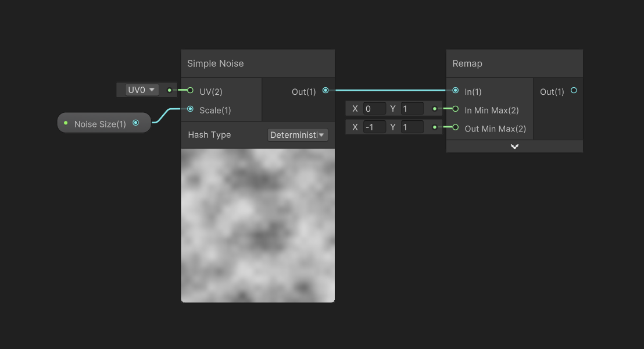Toggle the green indicator beside Out Min Max fields

pos(434,127)
